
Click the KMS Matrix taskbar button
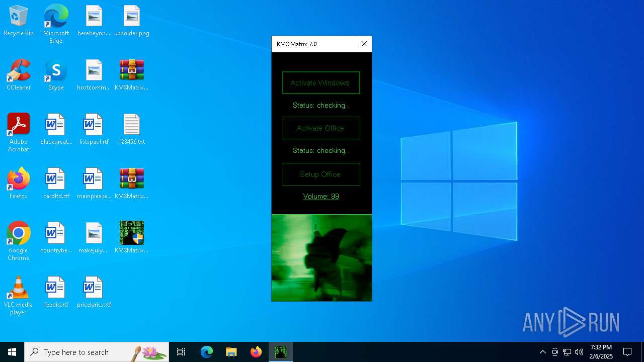281,352
